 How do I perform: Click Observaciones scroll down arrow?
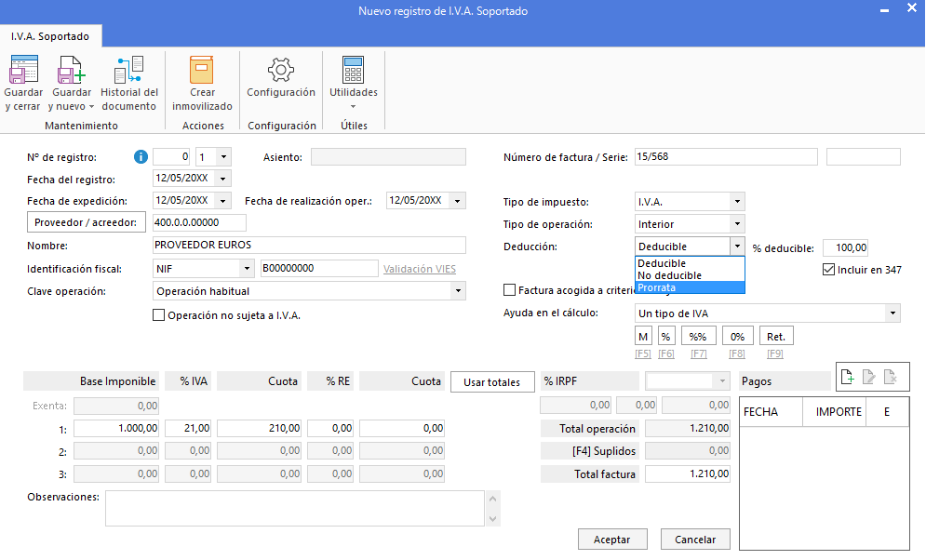point(492,519)
